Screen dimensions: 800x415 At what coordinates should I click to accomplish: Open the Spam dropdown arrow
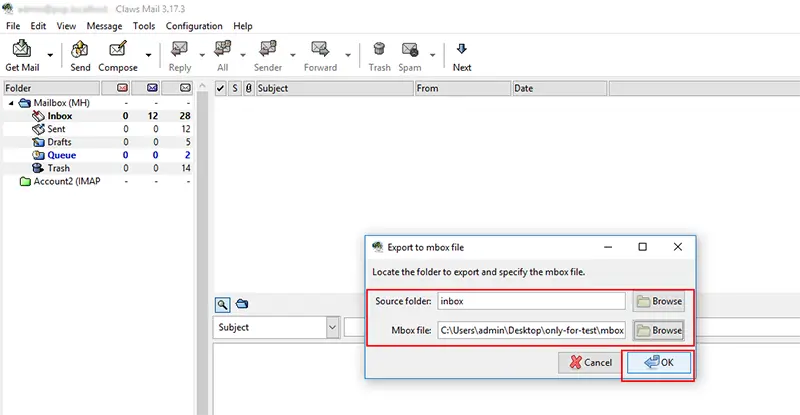click(432, 55)
